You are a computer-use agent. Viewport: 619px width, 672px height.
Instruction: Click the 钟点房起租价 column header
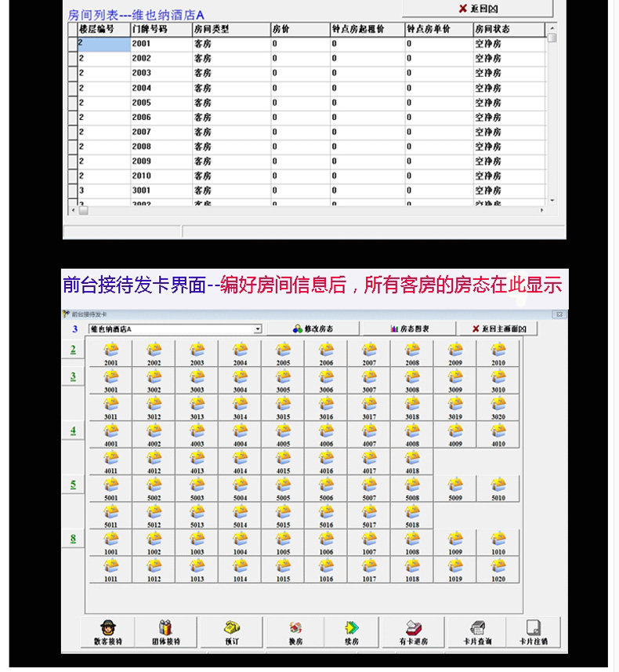(367, 29)
